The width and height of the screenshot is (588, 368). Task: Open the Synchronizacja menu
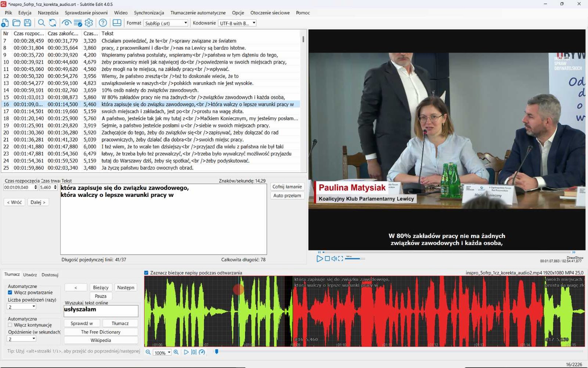pos(149,13)
